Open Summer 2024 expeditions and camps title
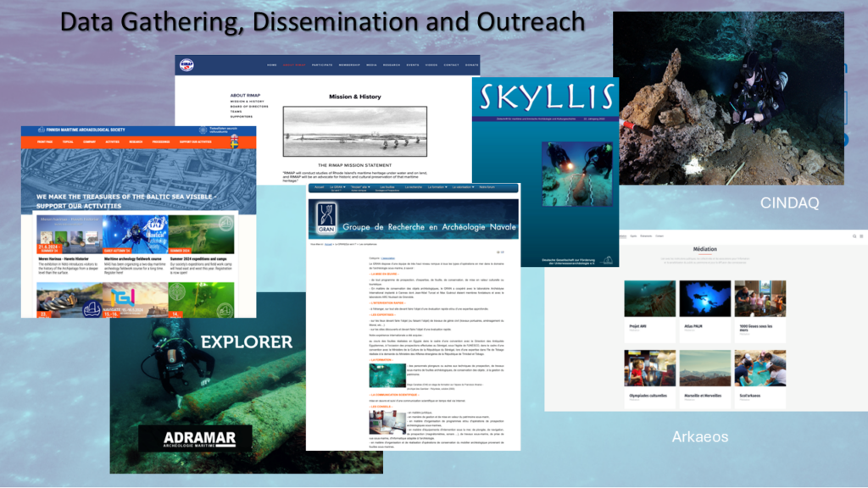Screen dimensions: 868x488 [198, 259]
